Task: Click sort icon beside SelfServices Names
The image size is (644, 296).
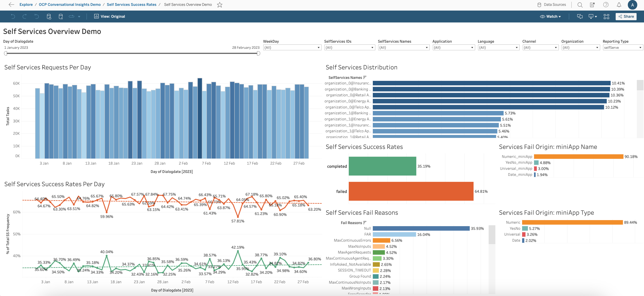Action: point(365,77)
